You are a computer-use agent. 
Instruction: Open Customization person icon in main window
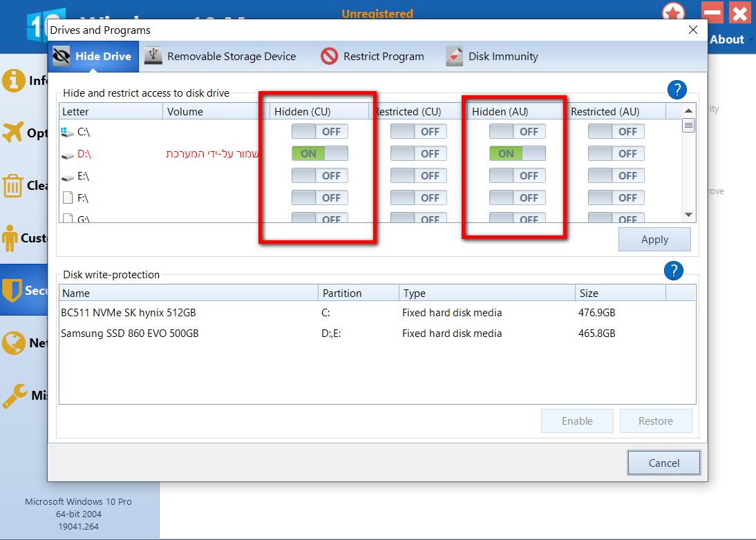pyautogui.click(x=10, y=238)
